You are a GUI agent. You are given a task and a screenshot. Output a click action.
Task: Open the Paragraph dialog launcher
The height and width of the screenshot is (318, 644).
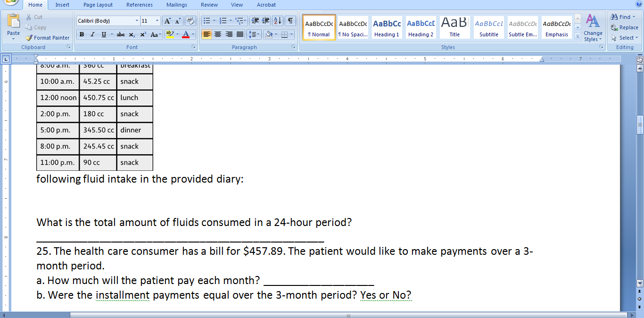(x=294, y=47)
